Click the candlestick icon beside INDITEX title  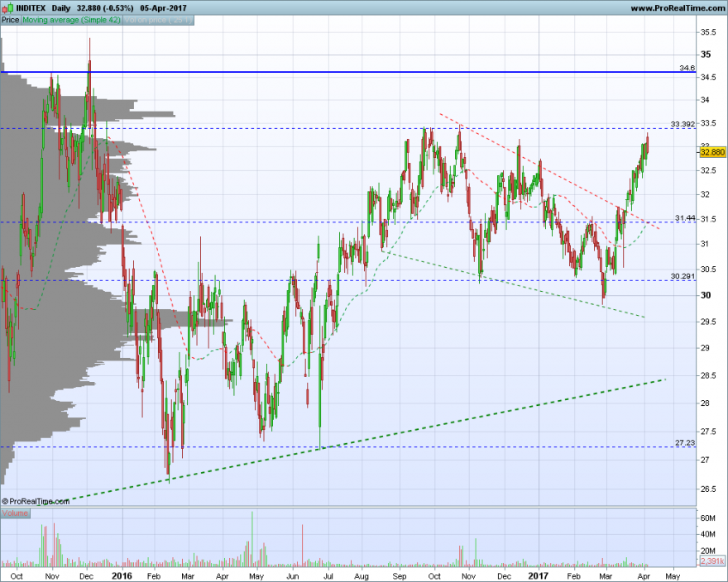click(x=9, y=8)
